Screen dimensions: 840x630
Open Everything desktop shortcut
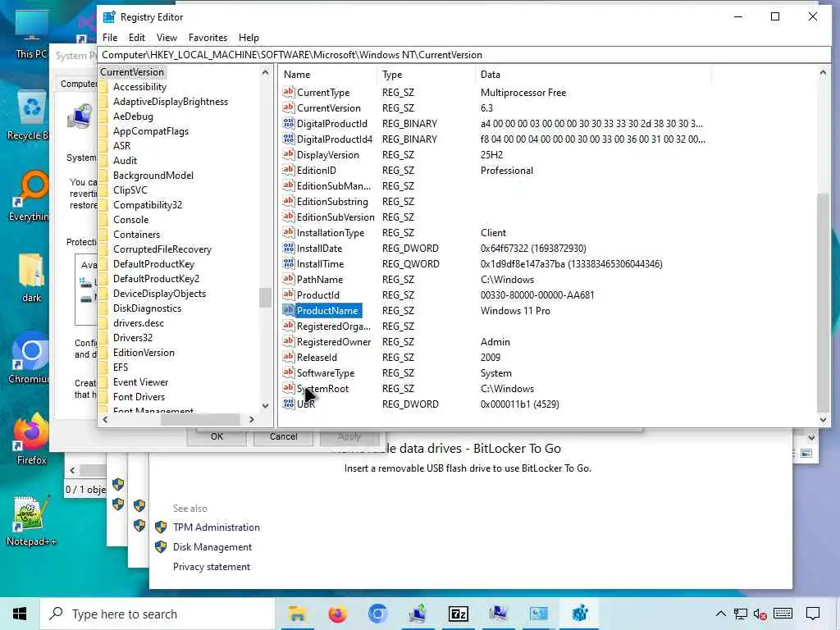click(x=31, y=195)
